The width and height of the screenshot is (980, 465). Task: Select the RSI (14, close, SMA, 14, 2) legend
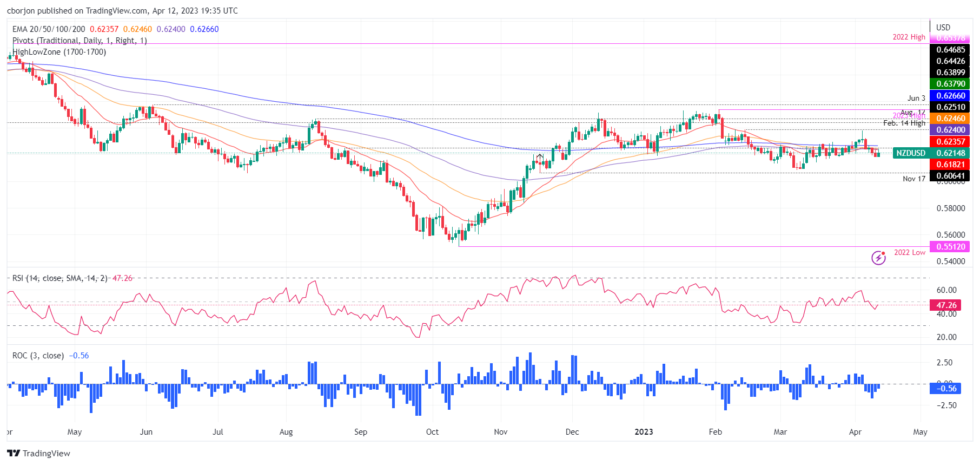60,278
